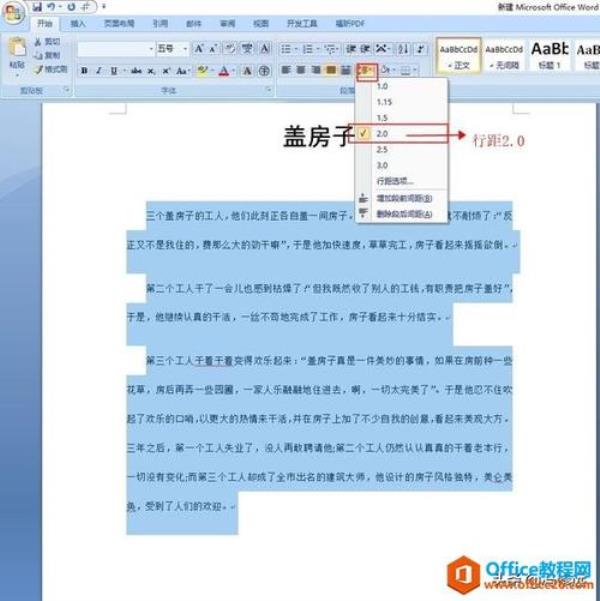The width and height of the screenshot is (600, 601).
Task: Justify text (highlighted button)
Action: pos(331,70)
